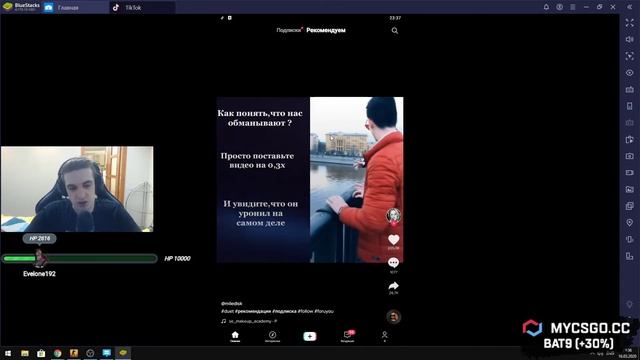Open the video comments bubble
This screenshot has height=360, width=640.
click(393, 262)
